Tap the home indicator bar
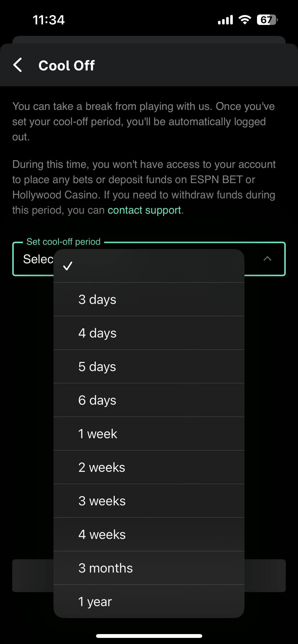 point(149,636)
